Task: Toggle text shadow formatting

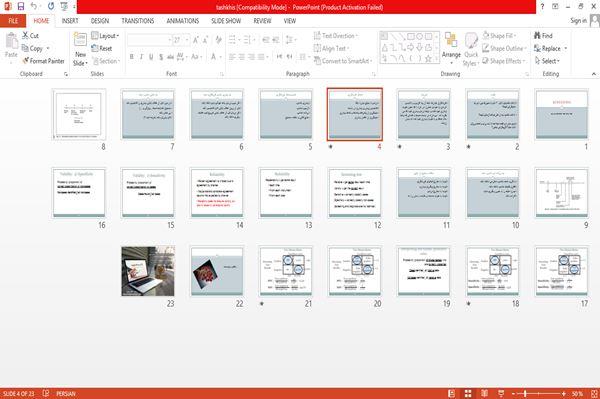Action: click(161, 57)
